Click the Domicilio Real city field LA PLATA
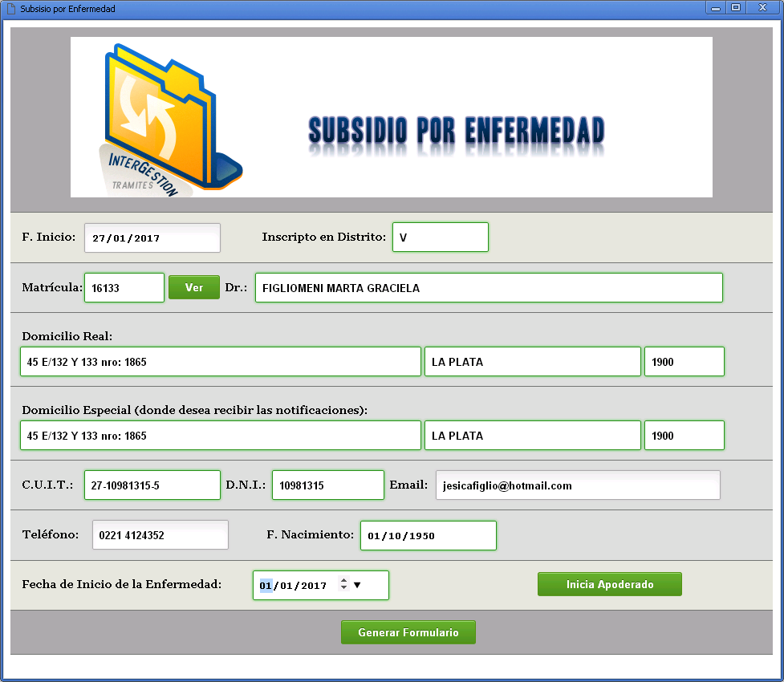Screen dimensions: 784x682 point(533,362)
